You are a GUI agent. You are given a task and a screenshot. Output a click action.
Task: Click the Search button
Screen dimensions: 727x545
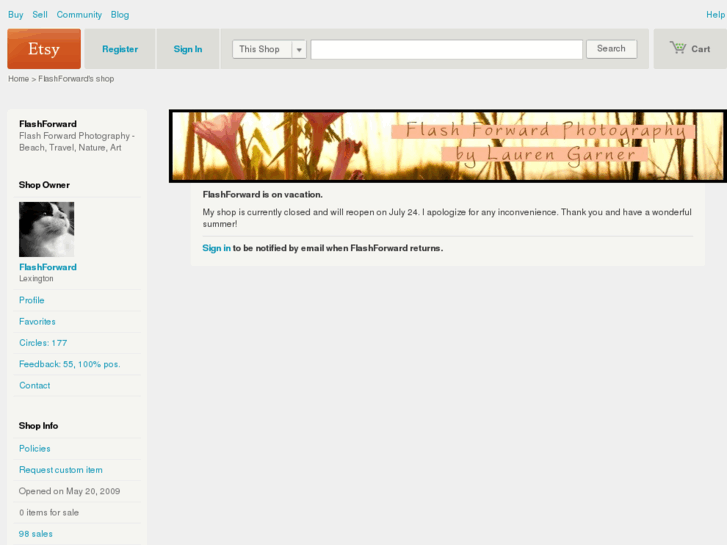[611, 49]
